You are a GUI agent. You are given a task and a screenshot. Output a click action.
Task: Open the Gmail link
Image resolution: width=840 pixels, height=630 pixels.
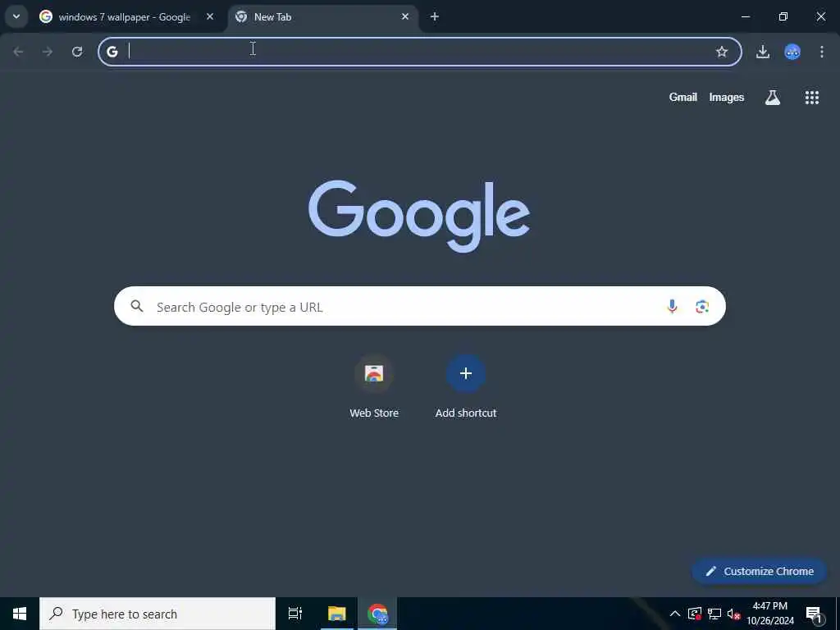click(x=683, y=97)
